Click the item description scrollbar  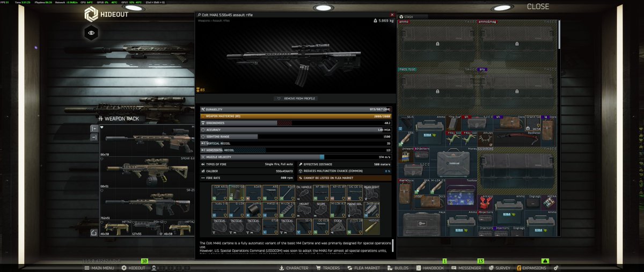pos(393,245)
